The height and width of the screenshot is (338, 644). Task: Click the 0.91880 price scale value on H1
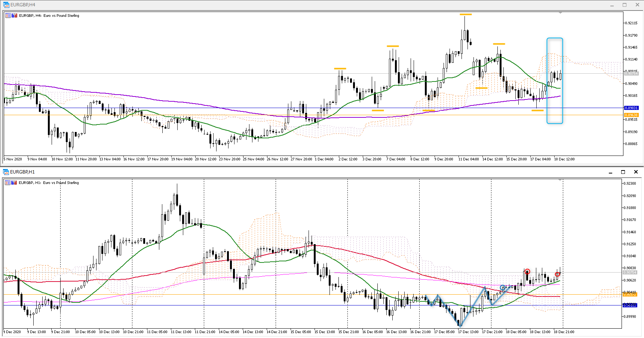pyautogui.click(x=630, y=208)
